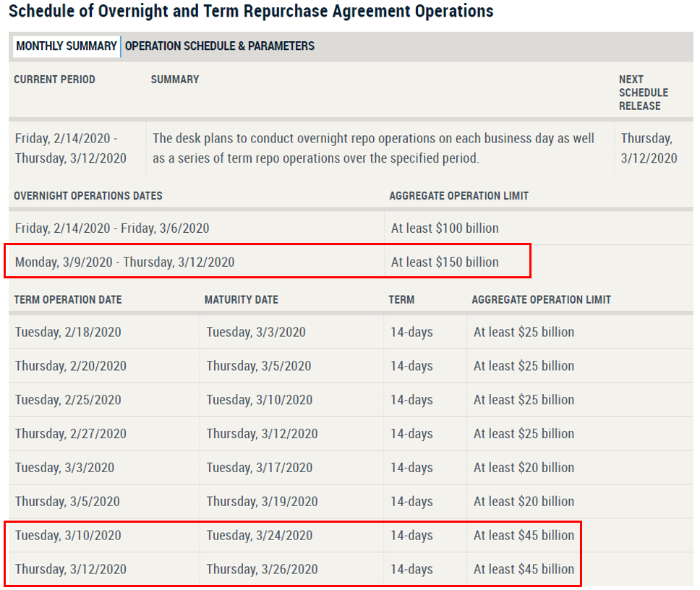
Task: Select the Monday 3/9/2020 - Thursday 3/12/2020 overnight row
Action: tap(124, 262)
